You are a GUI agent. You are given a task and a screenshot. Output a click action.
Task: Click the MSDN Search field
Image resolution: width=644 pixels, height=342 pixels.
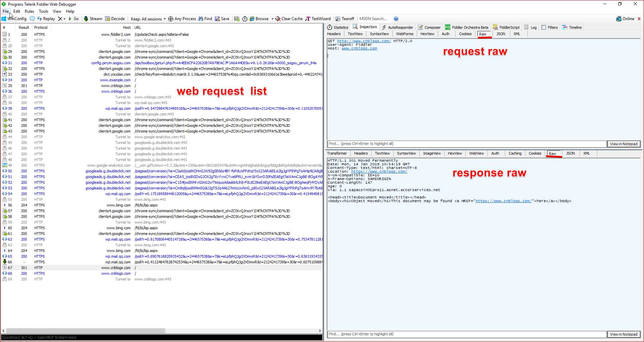(x=374, y=19)
